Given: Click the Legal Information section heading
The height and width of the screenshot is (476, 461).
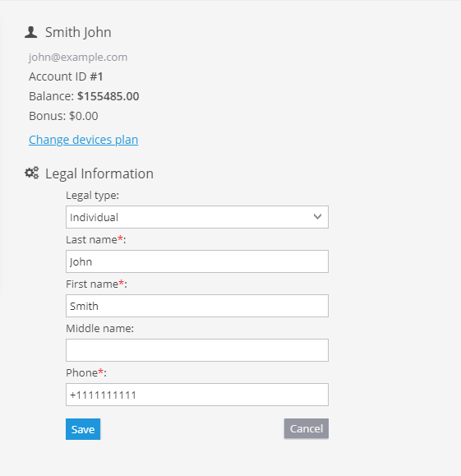Looking at the screenshot, I should [99, 173].
